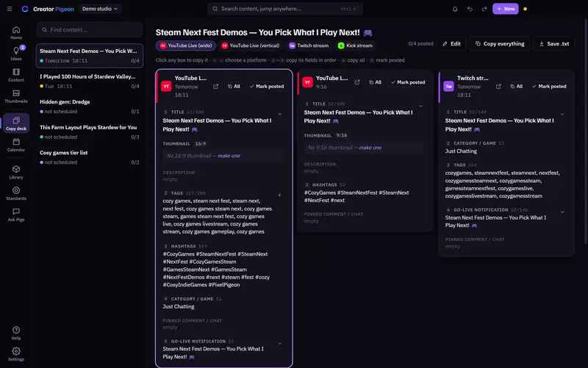Open Ideas in sidebar
This screenshot has width=588, height=368.
pos(16,54)
